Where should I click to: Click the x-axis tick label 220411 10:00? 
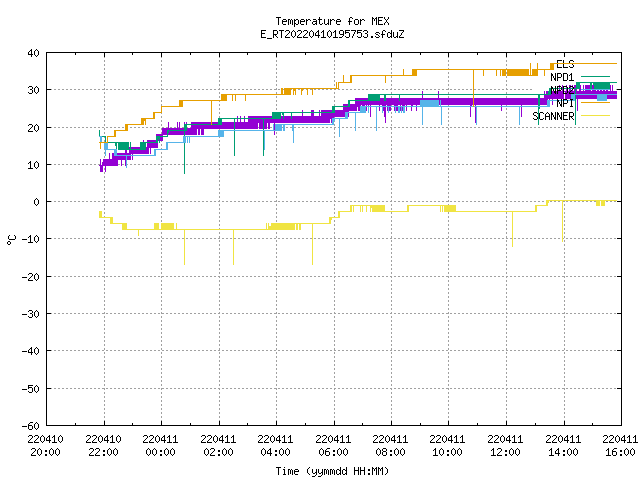point(448,445)
